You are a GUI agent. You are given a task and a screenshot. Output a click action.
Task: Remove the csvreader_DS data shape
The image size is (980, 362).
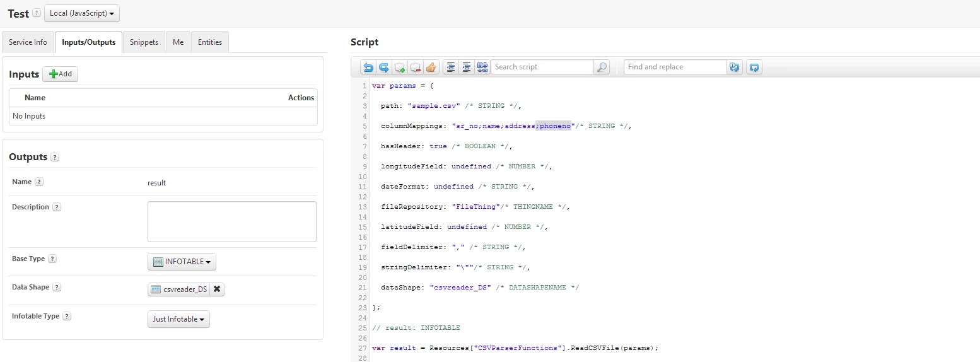(x=217, y=289)
